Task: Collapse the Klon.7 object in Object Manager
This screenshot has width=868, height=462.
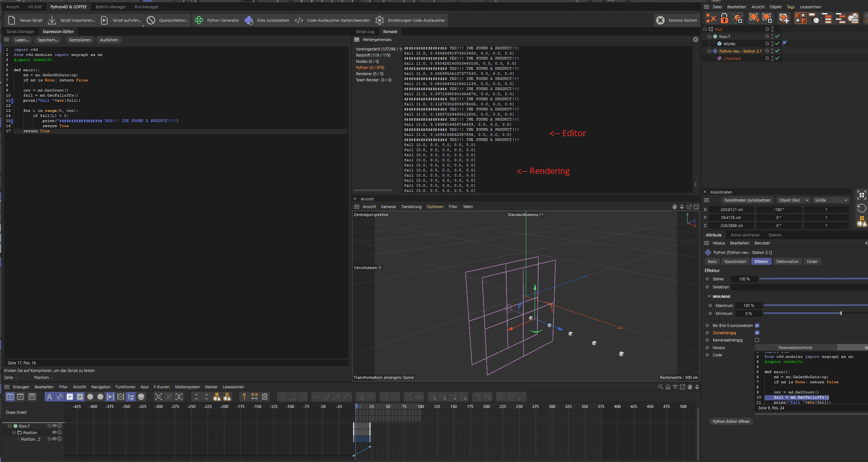Action: pyautogui.click(x=709, y=36)
